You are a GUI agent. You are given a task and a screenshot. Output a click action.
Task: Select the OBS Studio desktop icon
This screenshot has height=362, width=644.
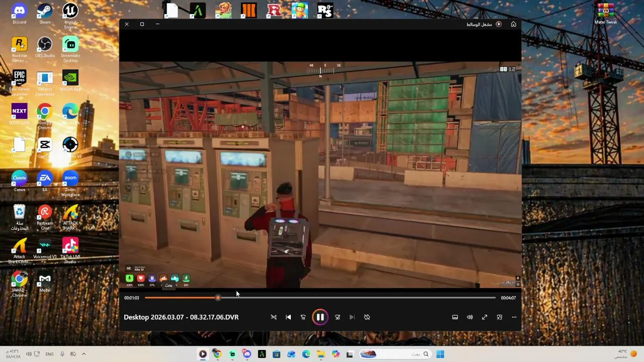click(x=45, y=48)
